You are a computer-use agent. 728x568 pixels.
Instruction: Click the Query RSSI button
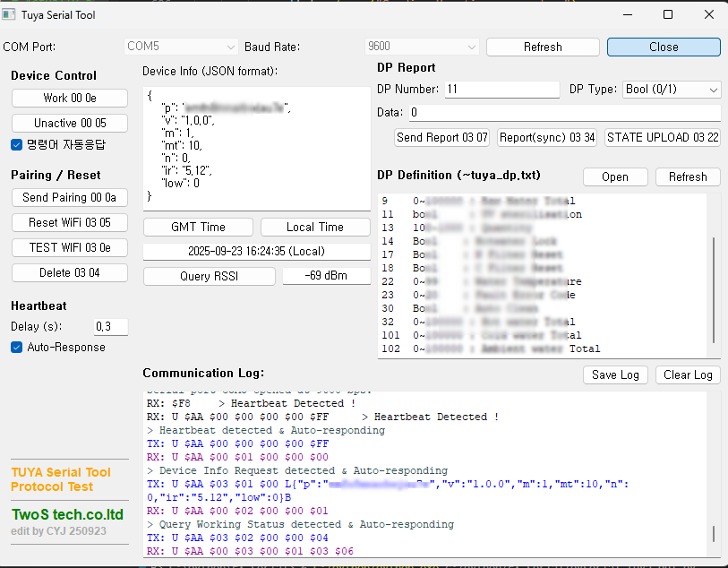(x=210, y=276)
